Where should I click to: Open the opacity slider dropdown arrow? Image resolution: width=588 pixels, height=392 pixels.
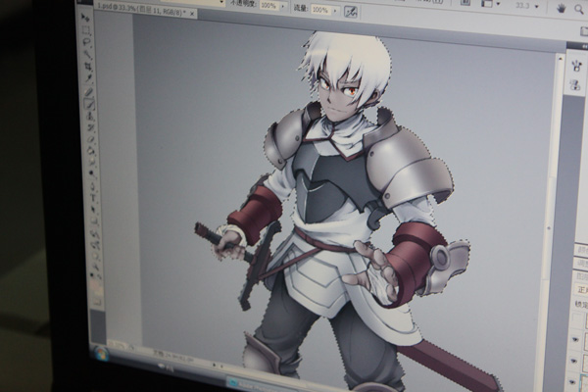tap(283, 7)
